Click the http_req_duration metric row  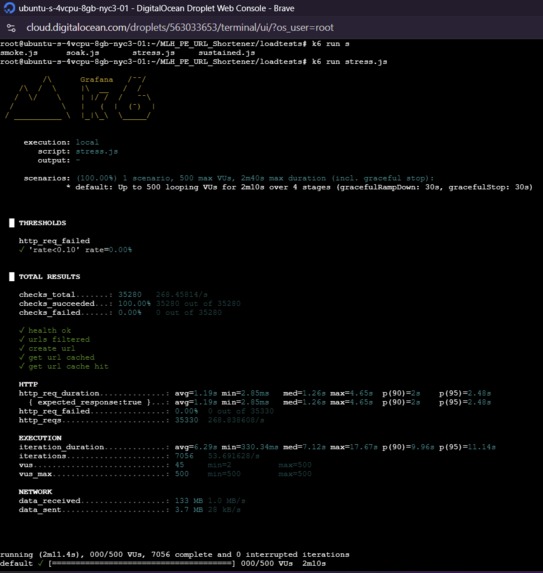click(x=255, y=393)
